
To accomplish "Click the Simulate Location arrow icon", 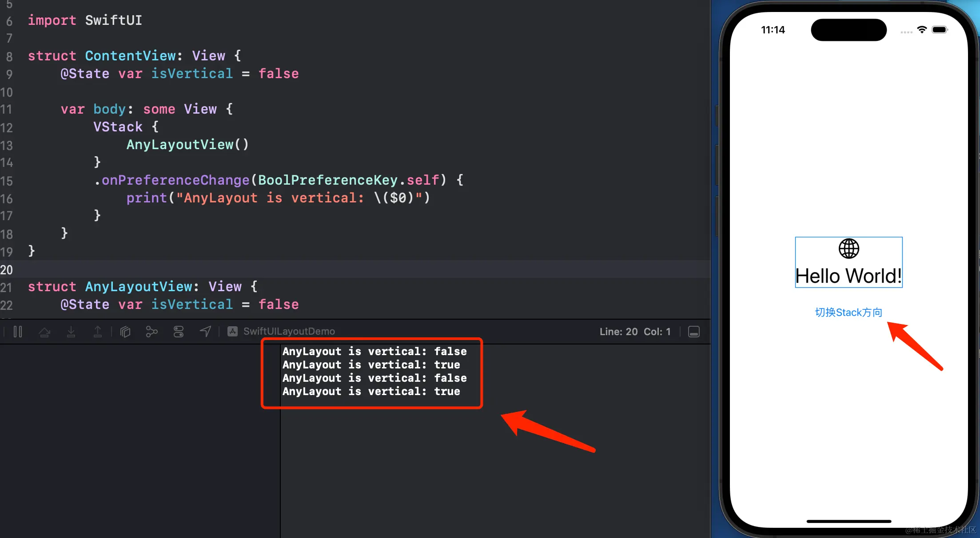I will click(205, 332).
